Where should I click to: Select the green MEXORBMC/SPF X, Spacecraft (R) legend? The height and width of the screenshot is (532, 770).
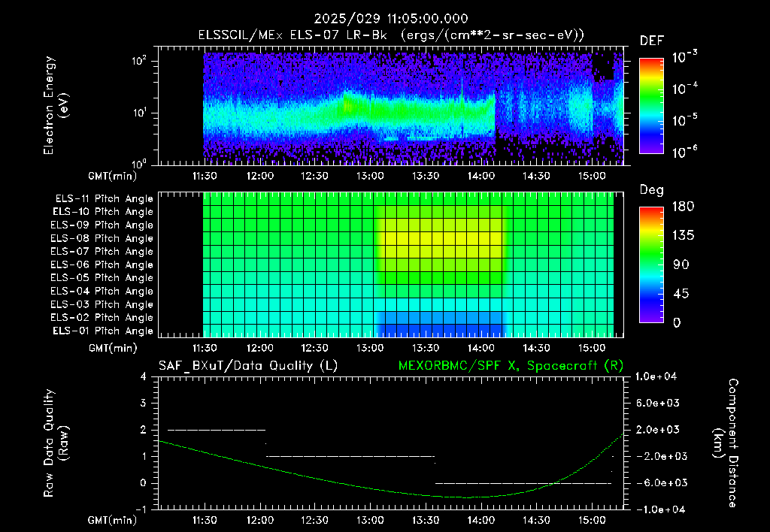coord(511,366)
